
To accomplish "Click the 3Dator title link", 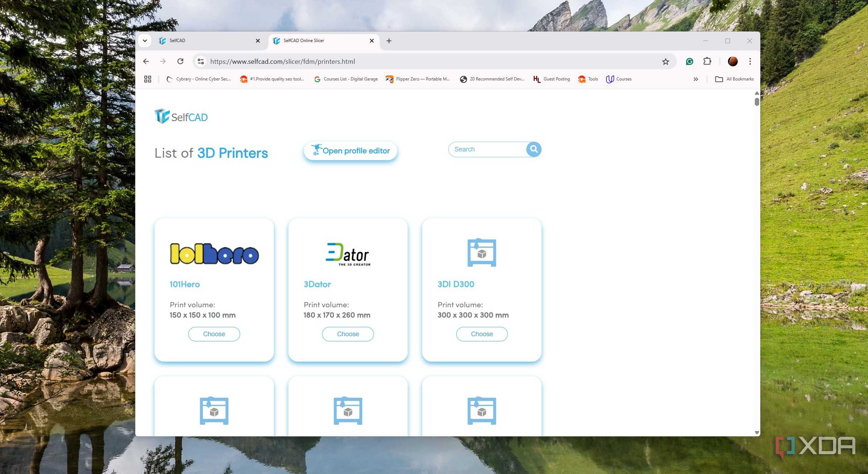I will 317,284.
